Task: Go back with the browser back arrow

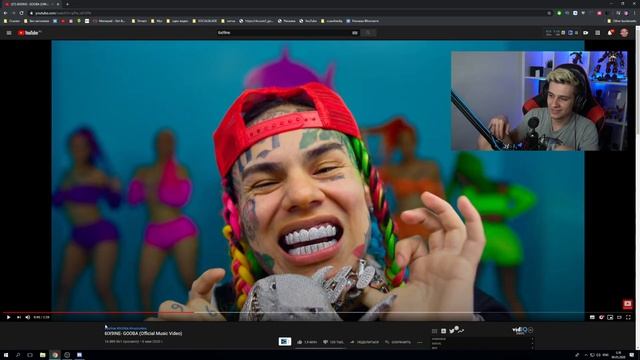Action: (x=5, y=13)
